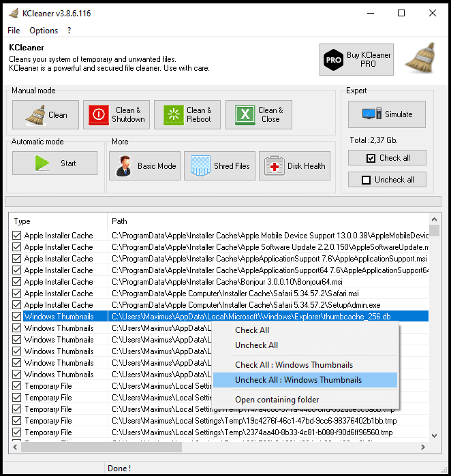Viewport: 451px width, 476px height.
Task: Select the 19c4276f-46c1 tmp file path
Action: click(254, 421)
